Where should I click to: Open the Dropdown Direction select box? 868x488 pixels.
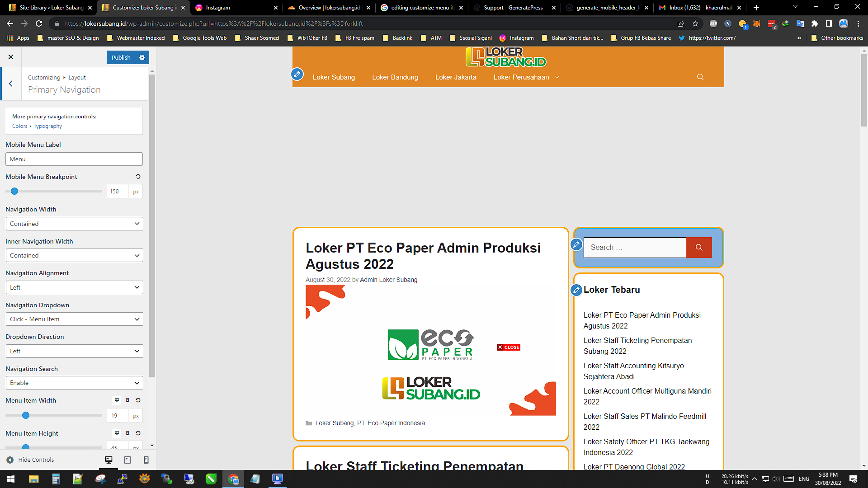tap(74, 351)
